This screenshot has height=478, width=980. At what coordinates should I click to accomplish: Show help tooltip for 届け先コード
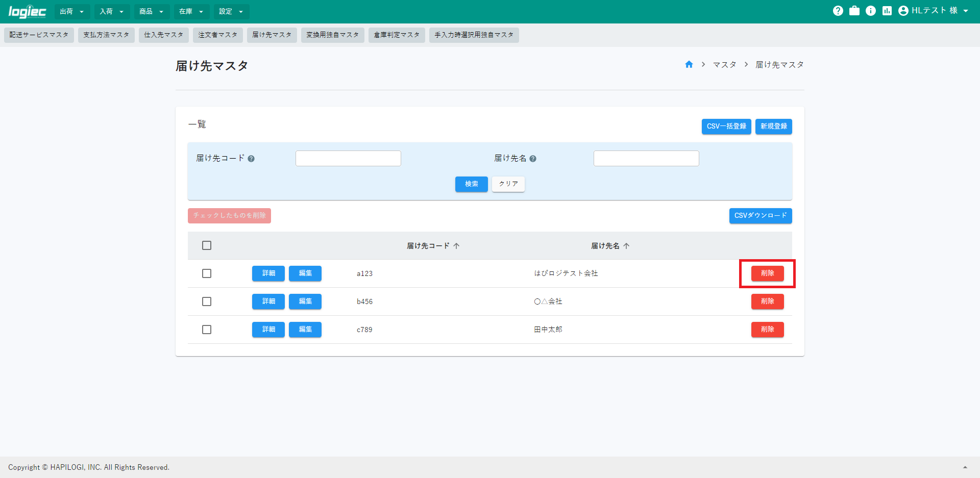point(251,159)
